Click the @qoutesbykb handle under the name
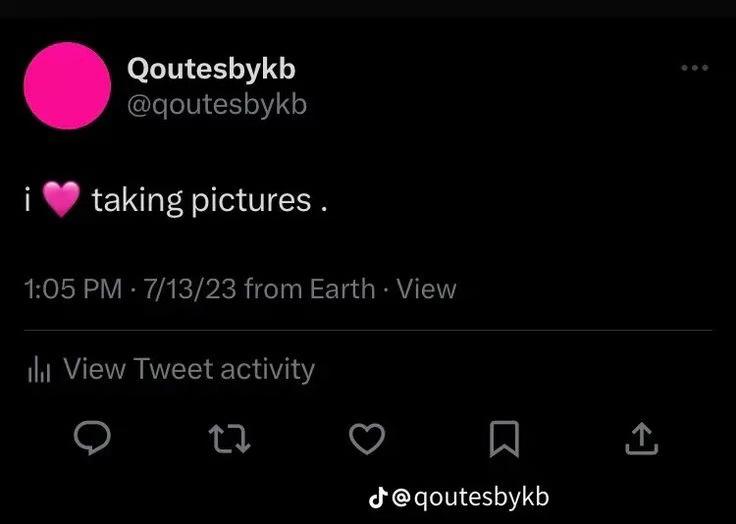The width and height of the screenshot is (736, 524). pyautogui.click(x=217, y=105)
